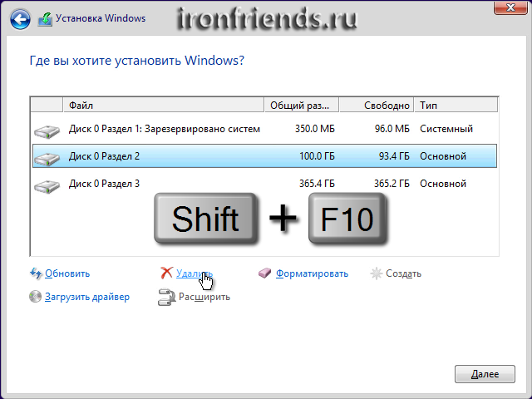This screenshot has width=532, height=399.
Task: Sort by the Файл column header
Action: click(163, 106)
